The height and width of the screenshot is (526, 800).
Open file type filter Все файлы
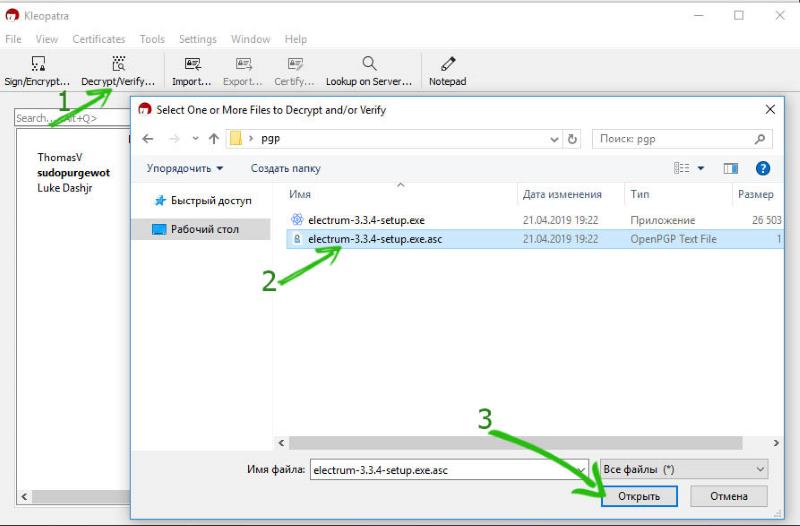click(684, 469)
